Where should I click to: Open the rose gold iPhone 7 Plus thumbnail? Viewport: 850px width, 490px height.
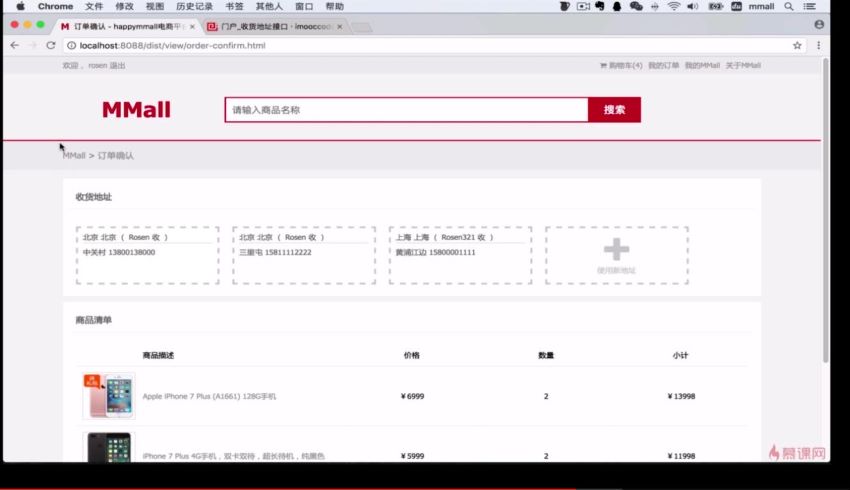[x=108, y=396]
